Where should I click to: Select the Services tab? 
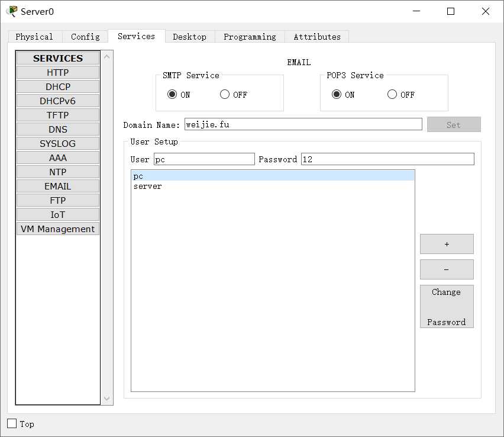(x=136, y=36)
